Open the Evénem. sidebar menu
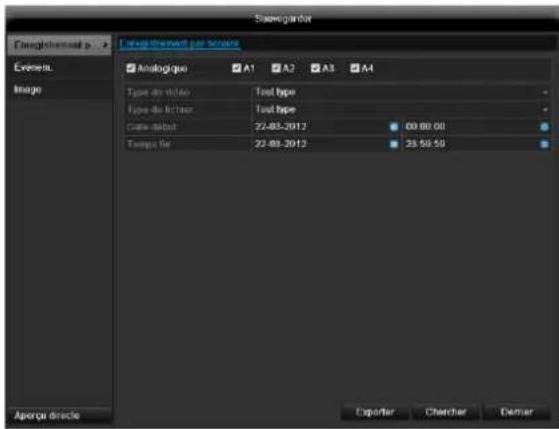Viewport: 559px width, 429px height. [x=59, y=67]
